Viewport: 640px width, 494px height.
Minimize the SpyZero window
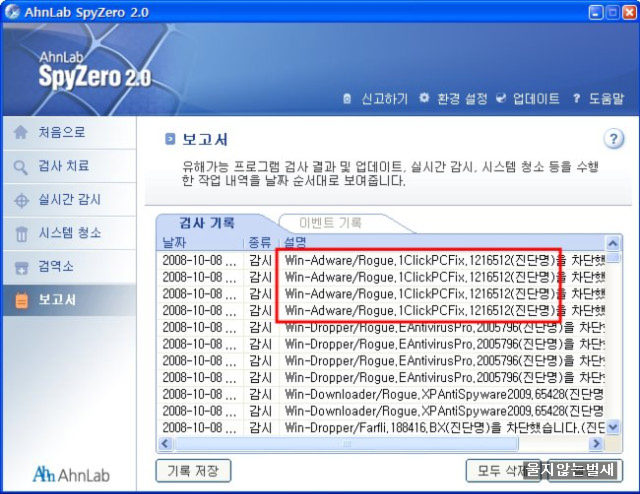[596, 12]
